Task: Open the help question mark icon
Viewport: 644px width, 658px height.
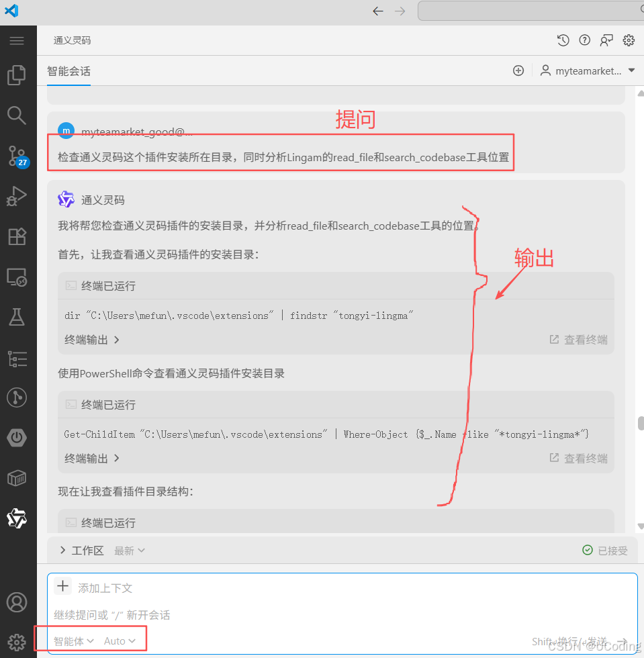Action: (584, 40)
